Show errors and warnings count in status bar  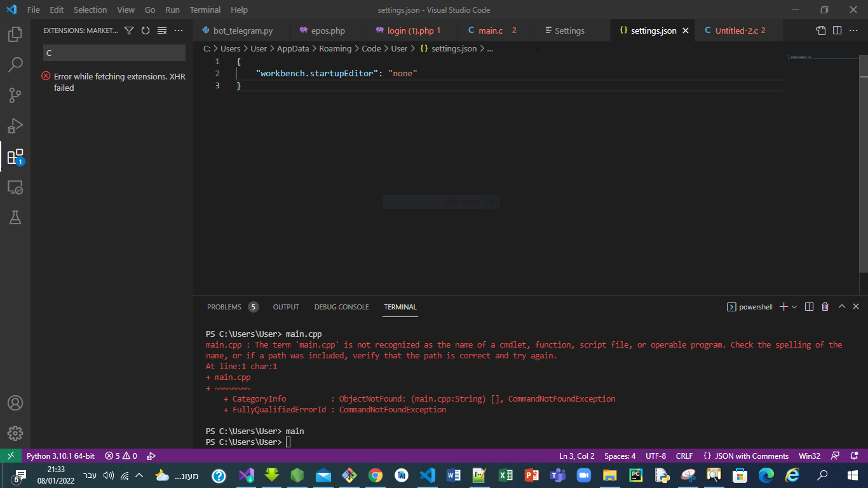pos(121,456)
